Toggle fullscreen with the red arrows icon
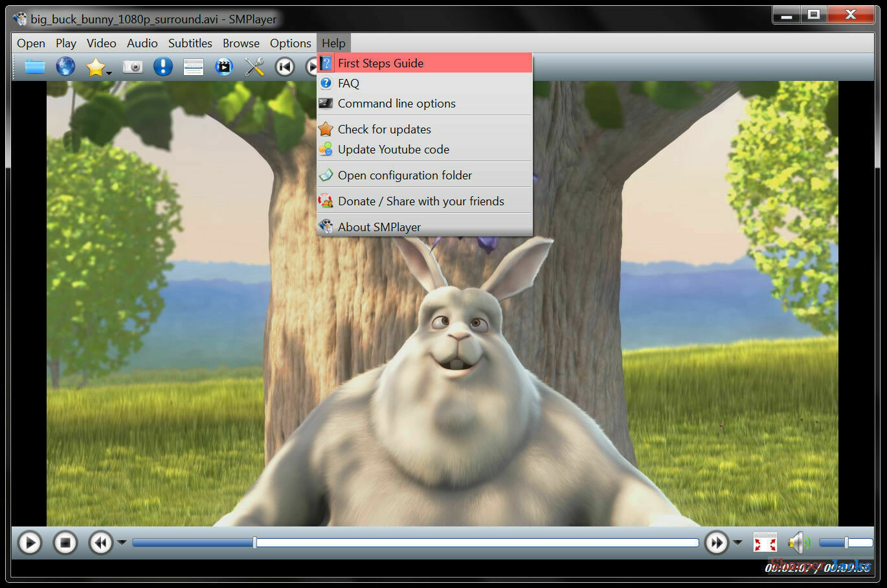Viewport: 887px width, 588px height. (x=765, y=543)
